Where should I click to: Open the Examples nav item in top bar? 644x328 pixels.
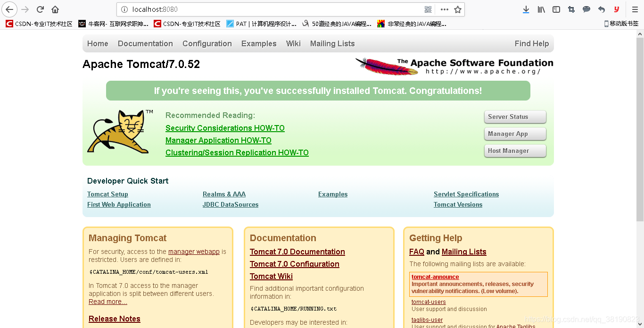(x=259, y=43)
